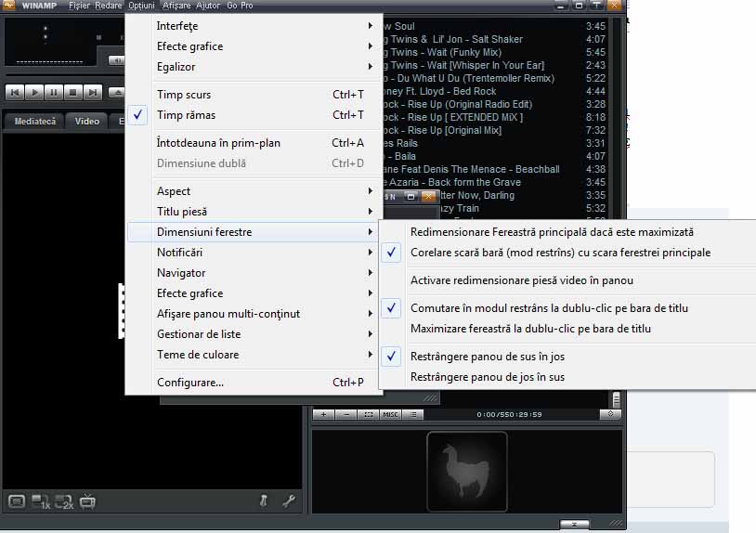The width and height of the screenshot is (756, 533).
Task: Enable Activare redimensionare piesă video în panou
Action: 568,280
